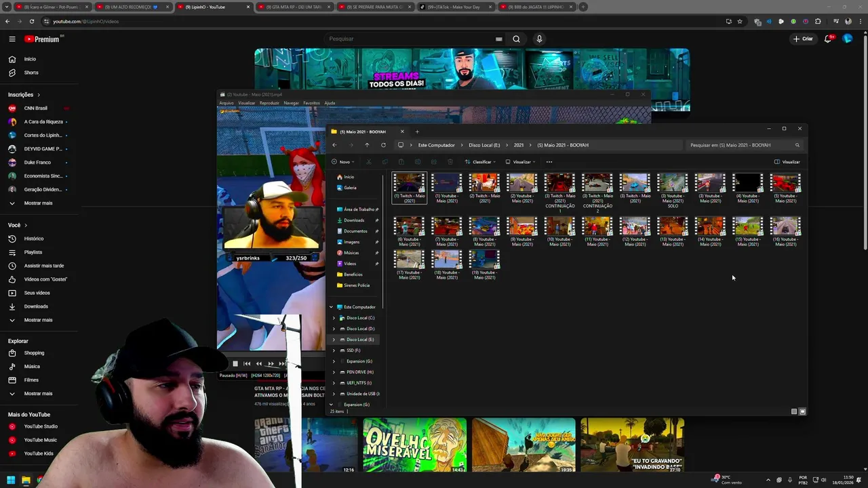The width and height of the screenshot is (868, 488).
Task: Switch to large icons view in Explorer
Action: pyautogui.click(x=802, y=411)
